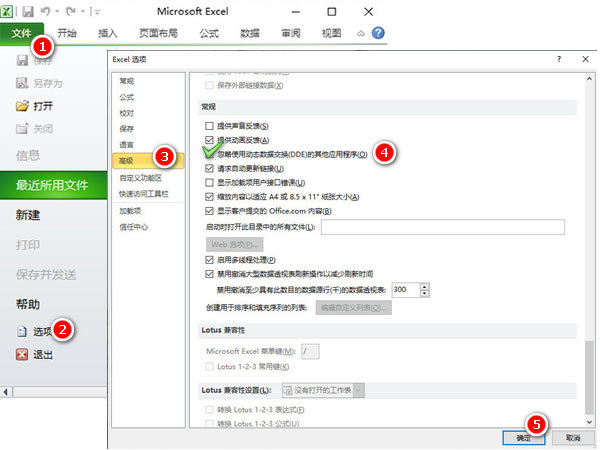Click options dialog scrollbar down arrow

click(589, 422)
